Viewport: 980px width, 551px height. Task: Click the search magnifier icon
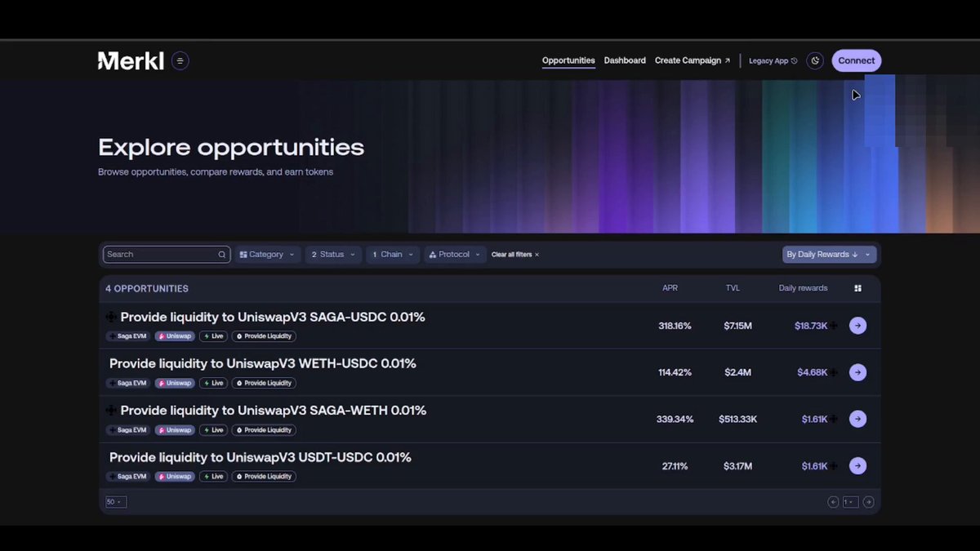221,255
